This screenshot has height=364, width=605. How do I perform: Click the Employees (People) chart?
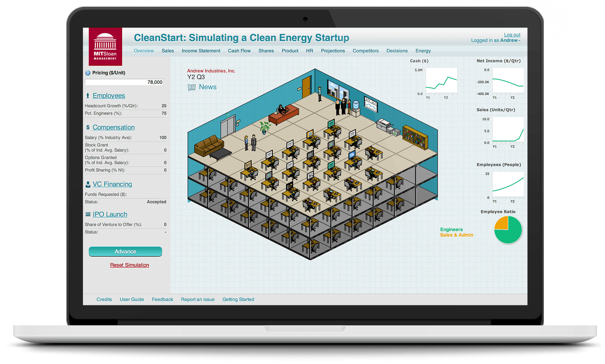(x=508, y=185)
